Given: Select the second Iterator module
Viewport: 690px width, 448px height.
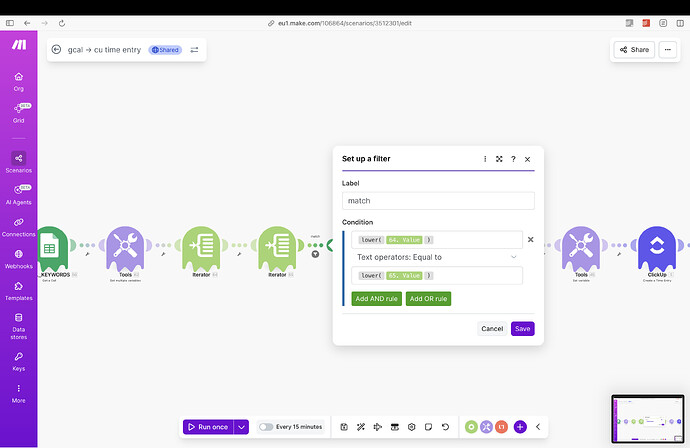Looking at the screenshot, I should 277,249.
